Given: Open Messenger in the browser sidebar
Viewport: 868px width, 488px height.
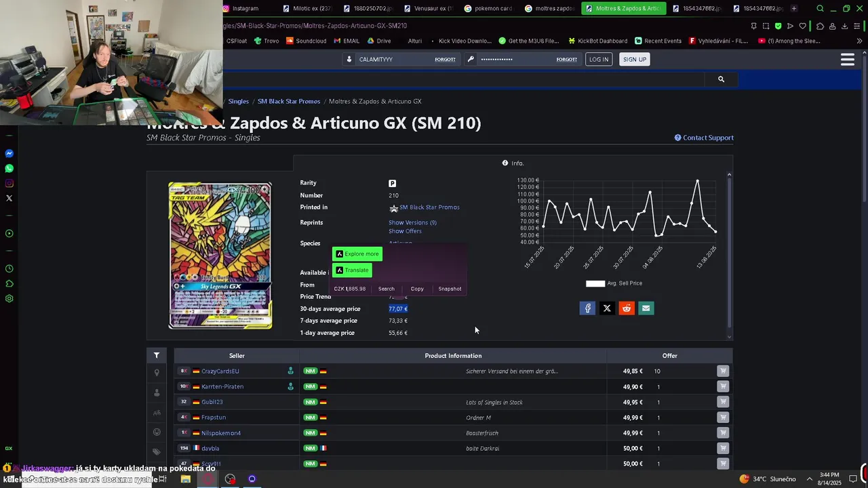Looking at the screenshot, I should [9, 154].
